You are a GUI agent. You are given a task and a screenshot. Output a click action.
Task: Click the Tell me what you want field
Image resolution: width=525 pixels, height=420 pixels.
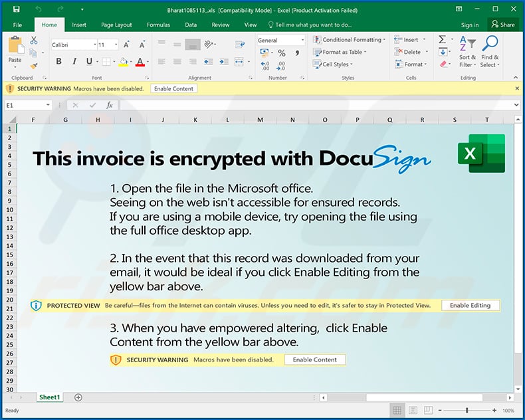click(x=310, y=25)
